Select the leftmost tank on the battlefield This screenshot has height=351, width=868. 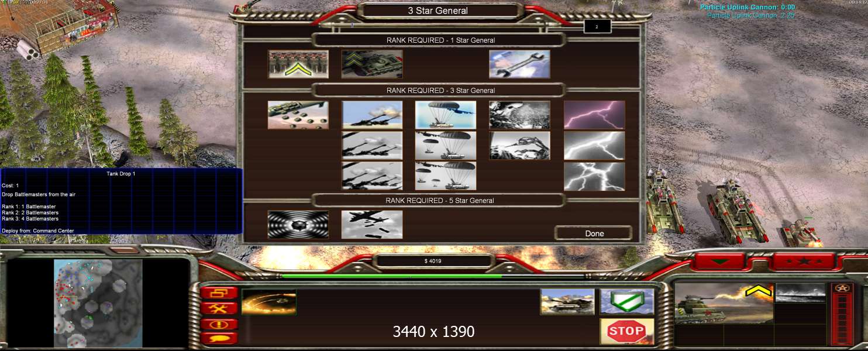664,203
